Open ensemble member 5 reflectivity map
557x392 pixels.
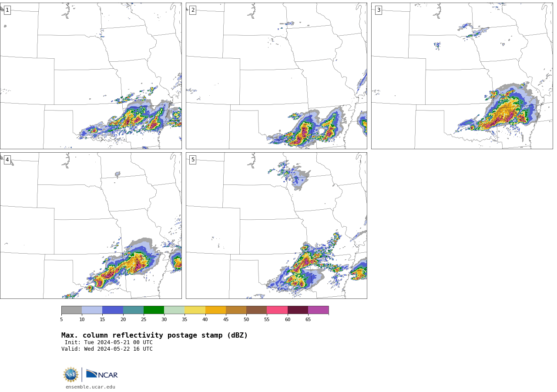point(276,225)
